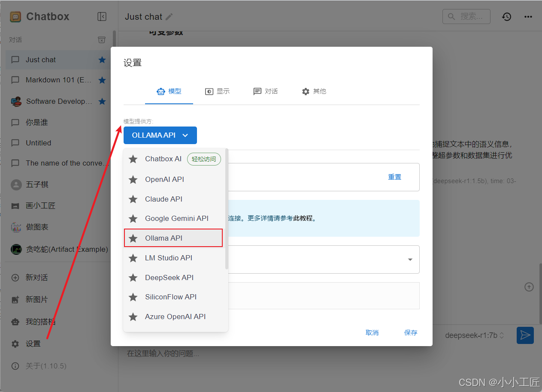Open the 关于 info icon
Screen dimensions: 542x392
tap(15, 366)
